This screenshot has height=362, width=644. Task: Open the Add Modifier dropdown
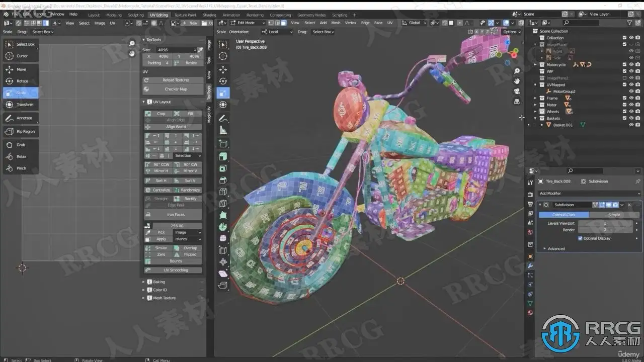coord(590,193)
